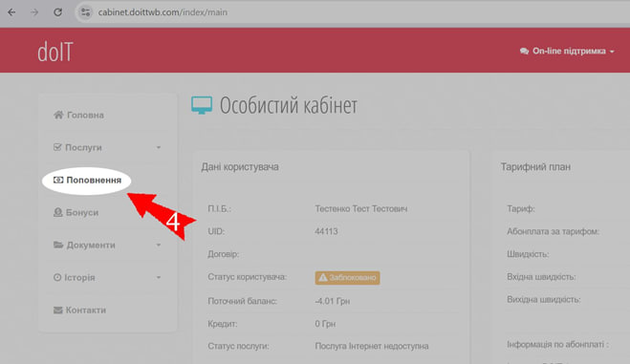Click the home icon beside Головна
Image resolution: width=630 pixels, height=364 pixels.
58,115
